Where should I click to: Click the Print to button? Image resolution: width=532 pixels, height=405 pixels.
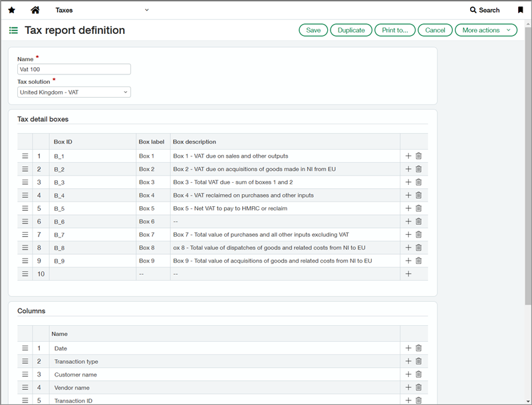[x=394, y=30]
